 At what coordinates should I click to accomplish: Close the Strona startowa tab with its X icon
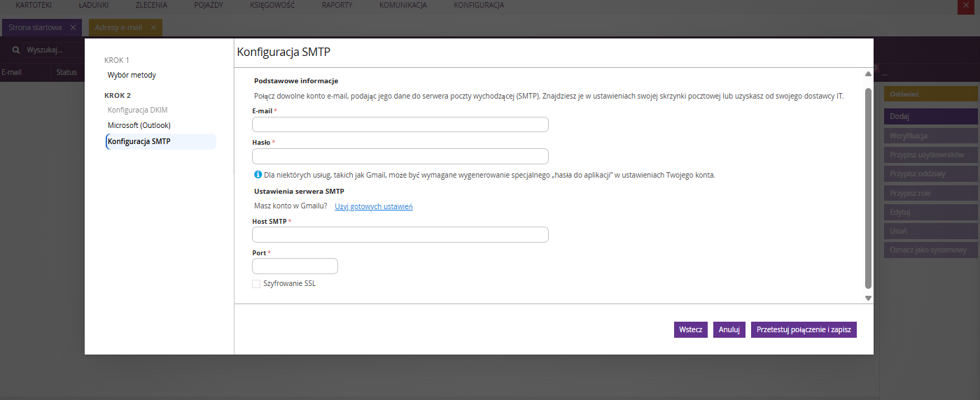[x=73, y=27]
